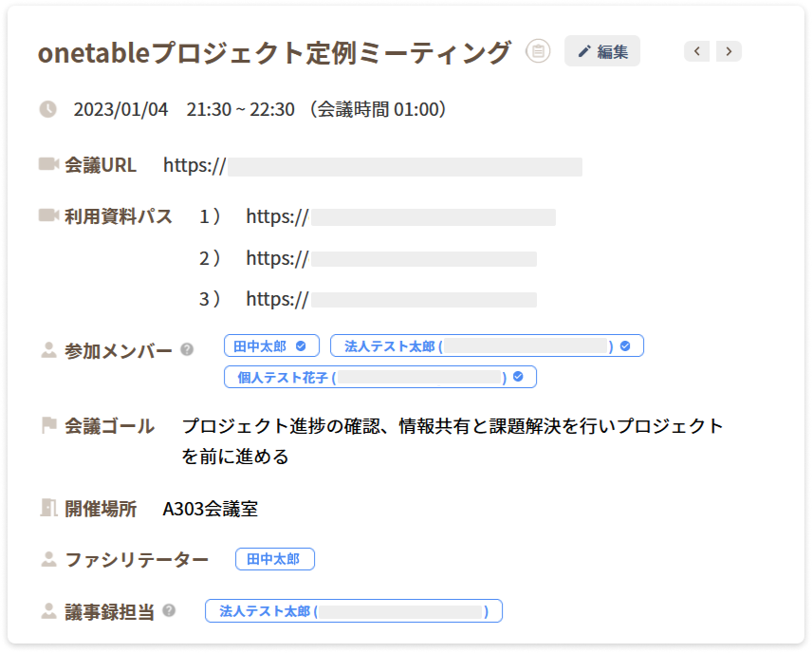812x653 pixels.
Task: Click the door icon beside 開催場所
Action: click(x=48, y=509)
